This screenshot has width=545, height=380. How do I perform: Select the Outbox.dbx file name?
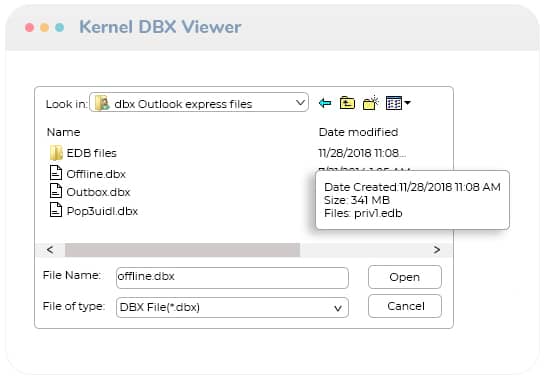tap(98, 192)
